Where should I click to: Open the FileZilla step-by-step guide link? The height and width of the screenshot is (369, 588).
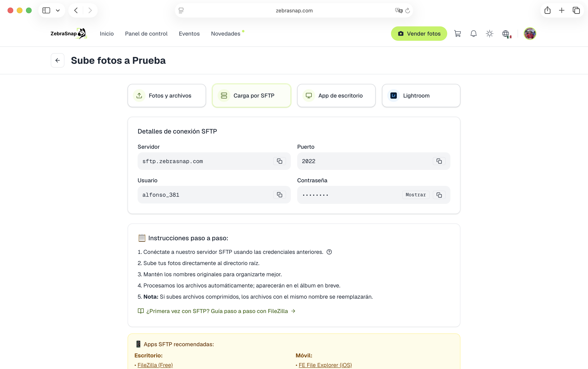tap(217, 311)
